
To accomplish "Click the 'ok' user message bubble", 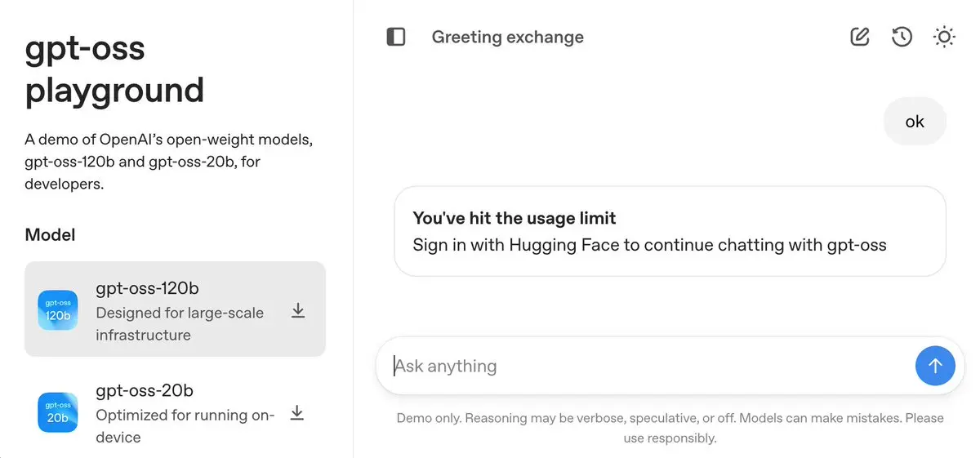I will 915,122.
